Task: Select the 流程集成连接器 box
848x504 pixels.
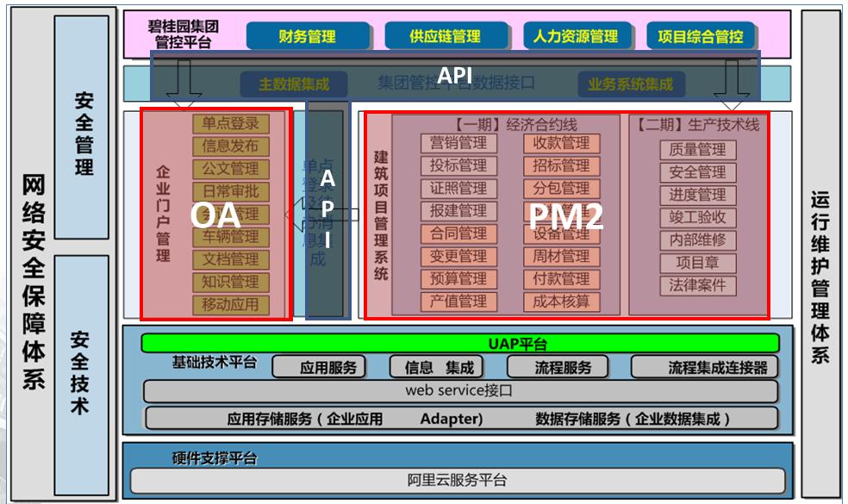Action: coord(705,368)
